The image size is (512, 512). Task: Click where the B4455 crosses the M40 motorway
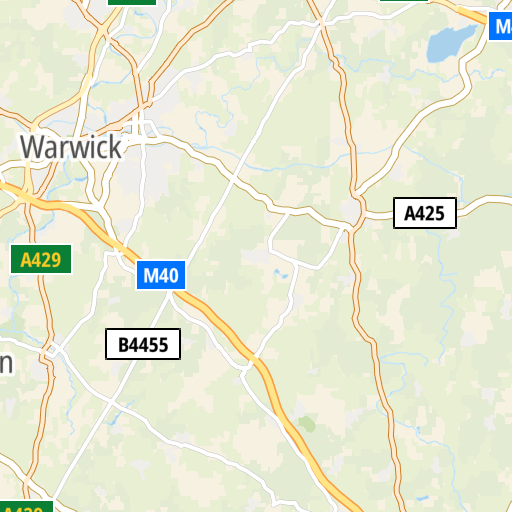point(171,292)
